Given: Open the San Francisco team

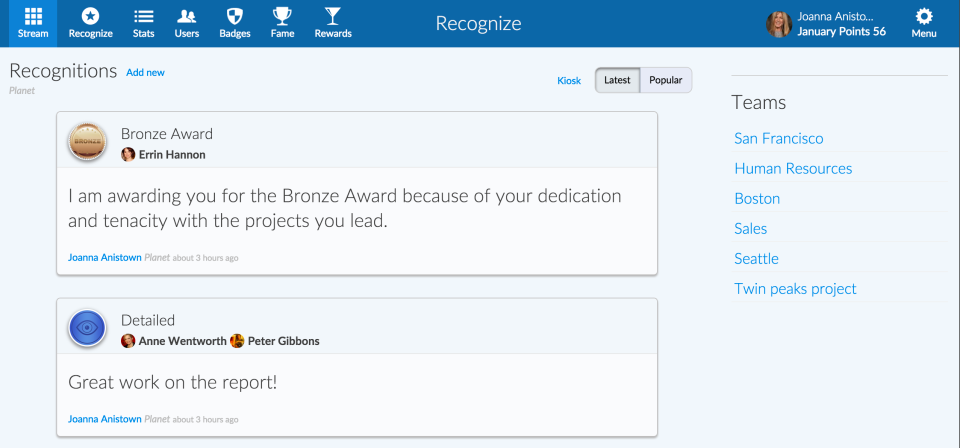Looking at the screenshot, I should click(779, 138).
